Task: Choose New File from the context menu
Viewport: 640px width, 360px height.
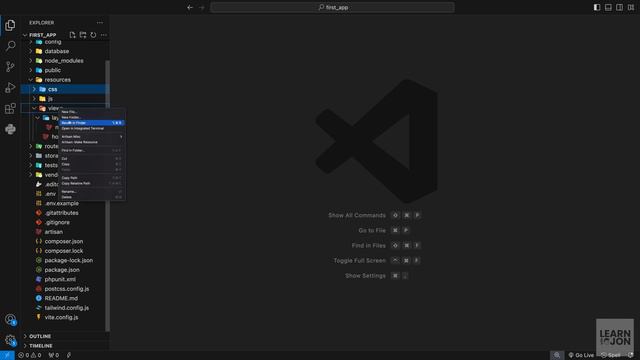Action: click(92, 111)
